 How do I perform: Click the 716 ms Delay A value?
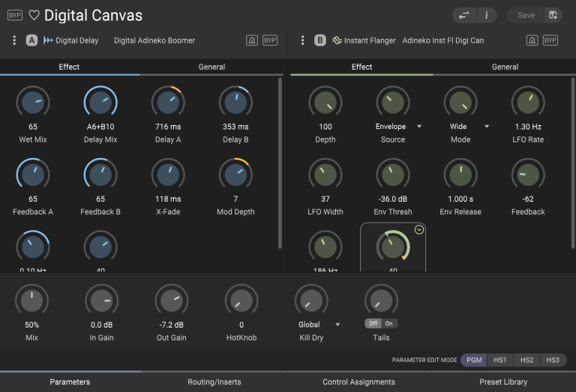(168, 127)
